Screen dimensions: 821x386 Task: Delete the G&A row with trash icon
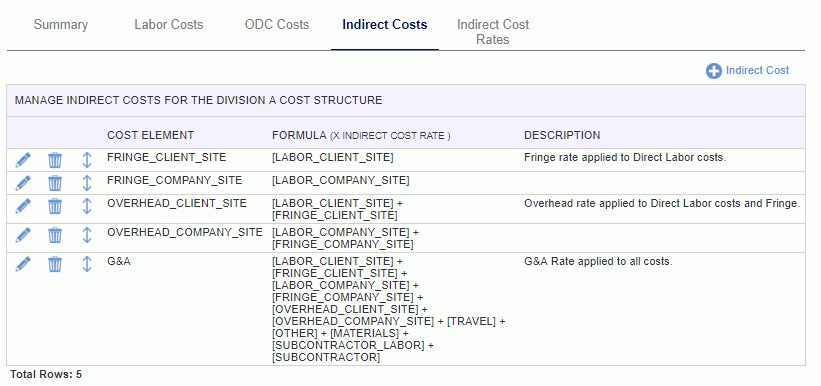(x=55, y=264)
